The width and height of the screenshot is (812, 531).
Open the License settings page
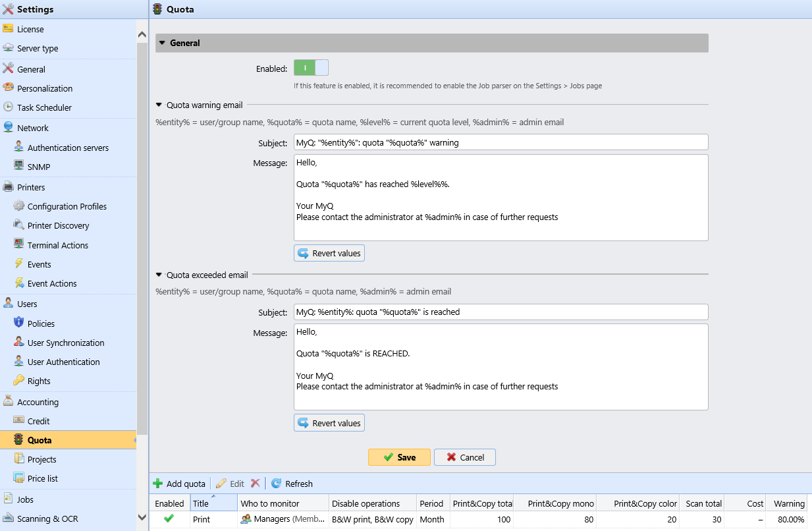tap(29, 29)
